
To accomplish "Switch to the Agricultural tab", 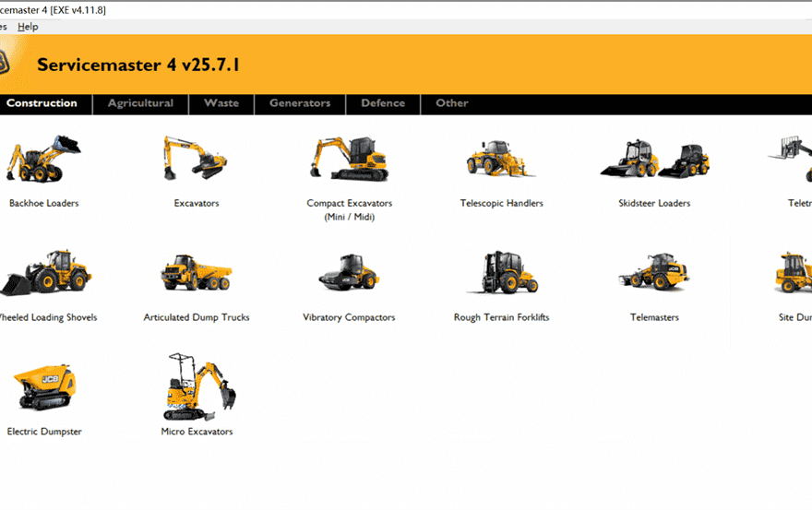I will point(140,103).
